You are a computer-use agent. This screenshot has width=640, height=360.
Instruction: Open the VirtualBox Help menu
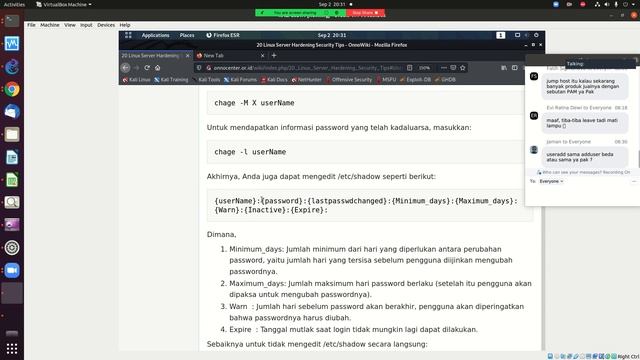125,25
